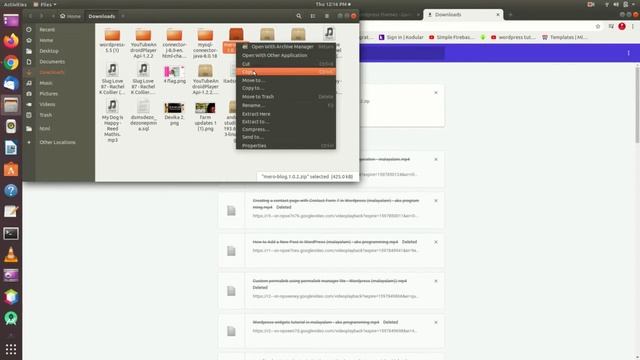
Task: Open the hamburger menu in Files window
Action: pyautogui.click(x=327, y=16)
